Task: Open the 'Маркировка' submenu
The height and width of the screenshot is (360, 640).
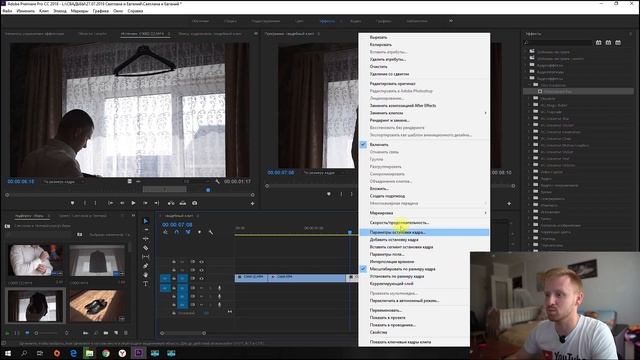Action: 424,213
